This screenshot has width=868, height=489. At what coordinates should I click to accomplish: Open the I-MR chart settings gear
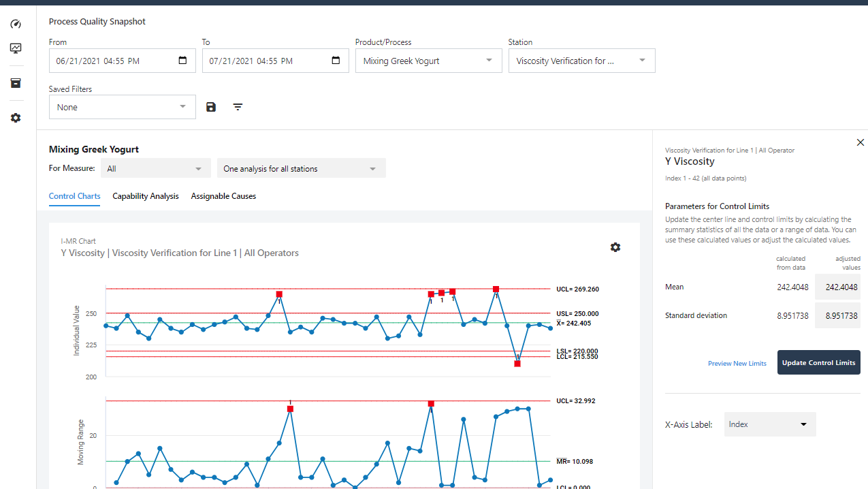(615, 247)
